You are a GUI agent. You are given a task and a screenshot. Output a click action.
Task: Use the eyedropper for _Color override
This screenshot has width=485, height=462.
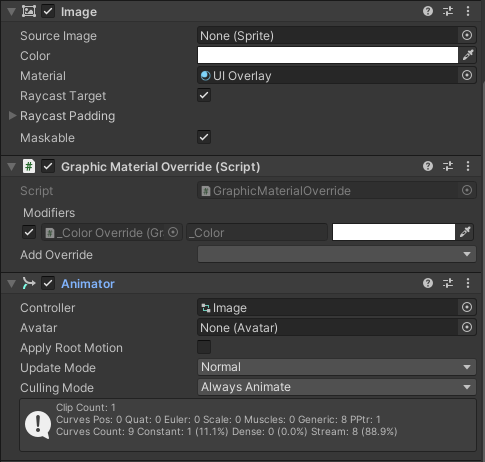[465, 232]
